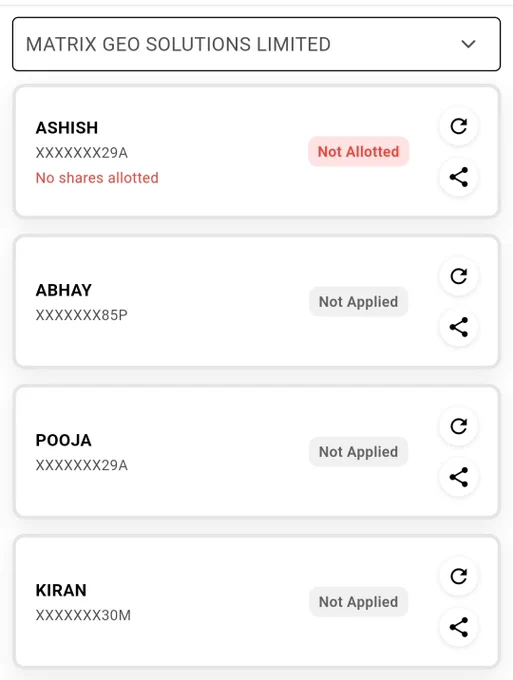Select the POOJA name heading
The width and height of the screenshot is (513, 680).
[64, 440]
